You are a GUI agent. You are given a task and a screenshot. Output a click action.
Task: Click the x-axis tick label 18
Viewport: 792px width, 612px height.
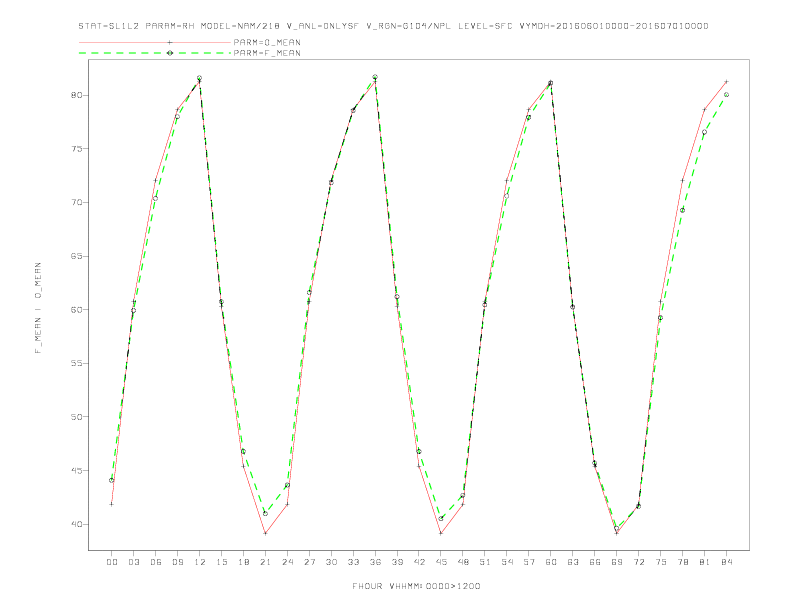[x=243, y=562]
